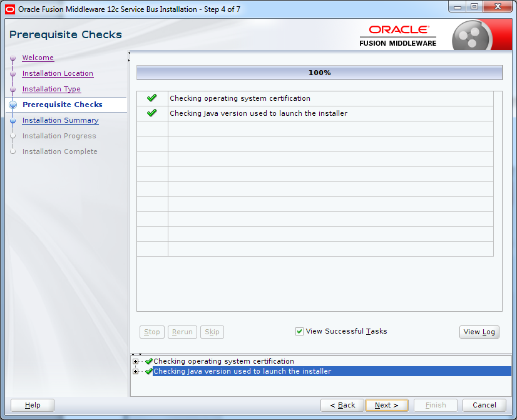This screenshot has height=420, width=517.
Task: Click the Finish button
Action: click(x=436, y=405)
